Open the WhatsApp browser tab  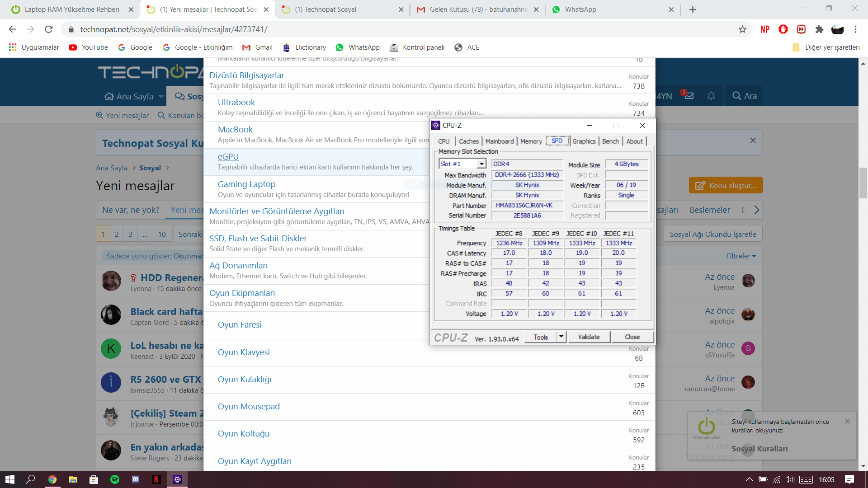click(580, 9)
